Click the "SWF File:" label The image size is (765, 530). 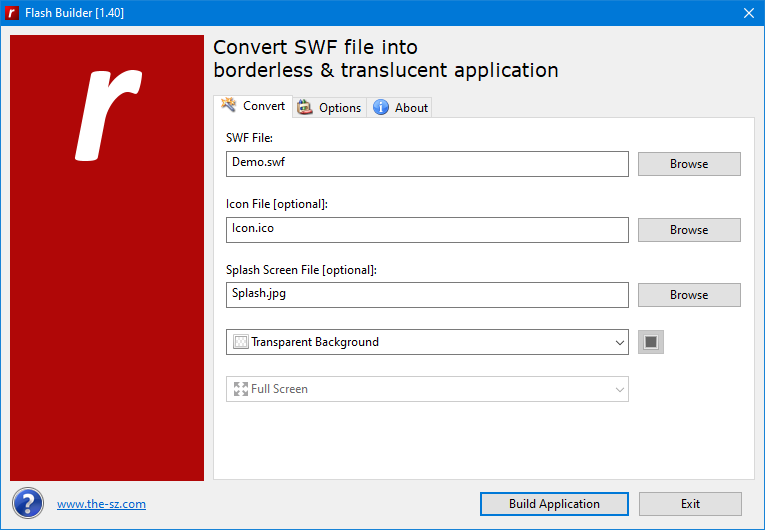point(249,138)
